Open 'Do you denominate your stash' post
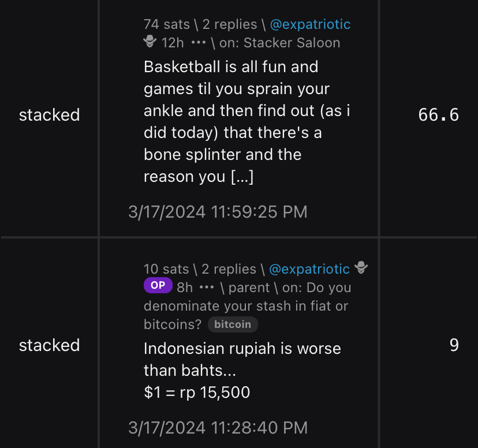The width and height of the screenshot is (478, 448). (247, 306)
